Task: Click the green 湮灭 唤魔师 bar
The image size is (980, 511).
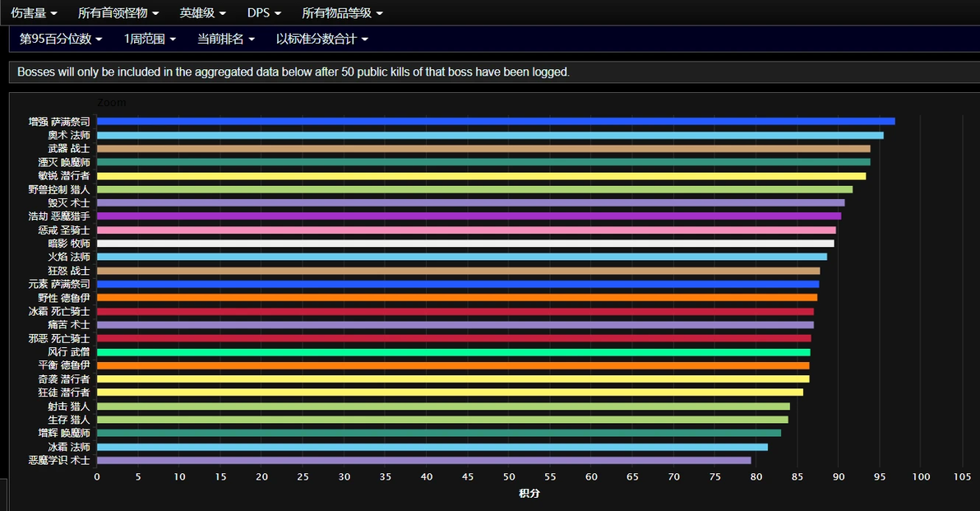Action: tap(483, 162)
